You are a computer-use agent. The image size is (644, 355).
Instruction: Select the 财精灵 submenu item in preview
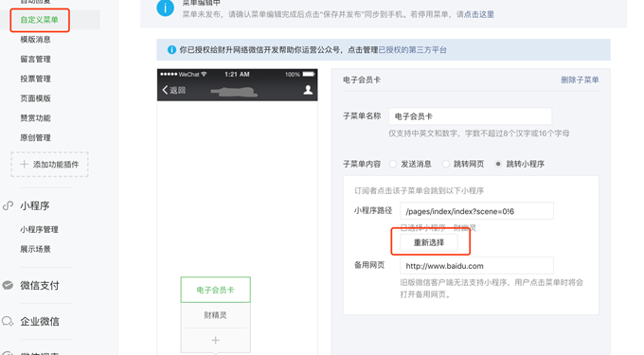215,315
